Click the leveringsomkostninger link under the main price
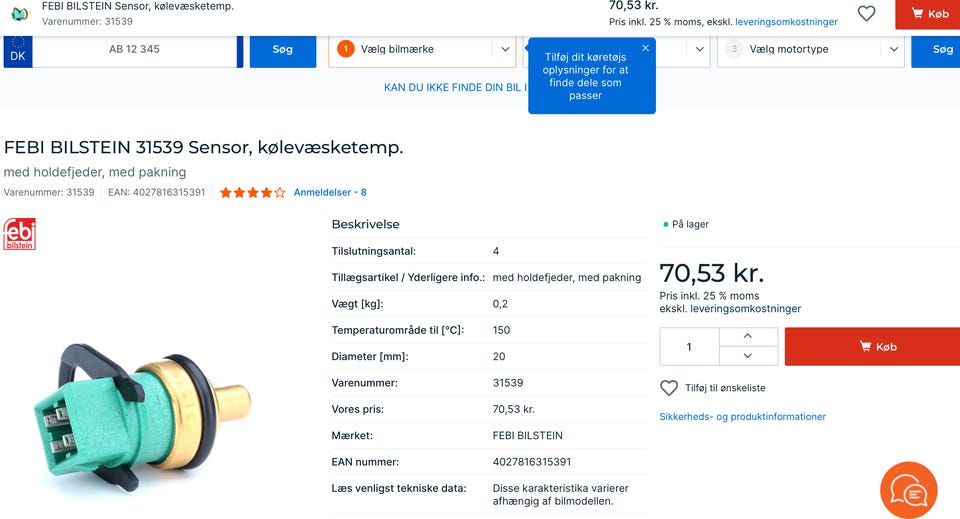The width and height of the screenshot is (960, 519). click(745, 309)
